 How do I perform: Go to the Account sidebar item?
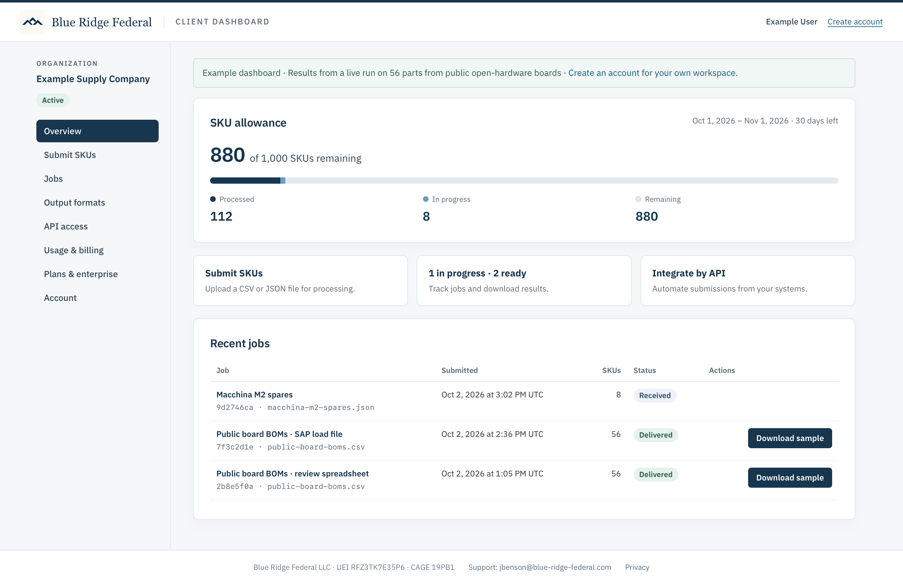coord(98,298)
